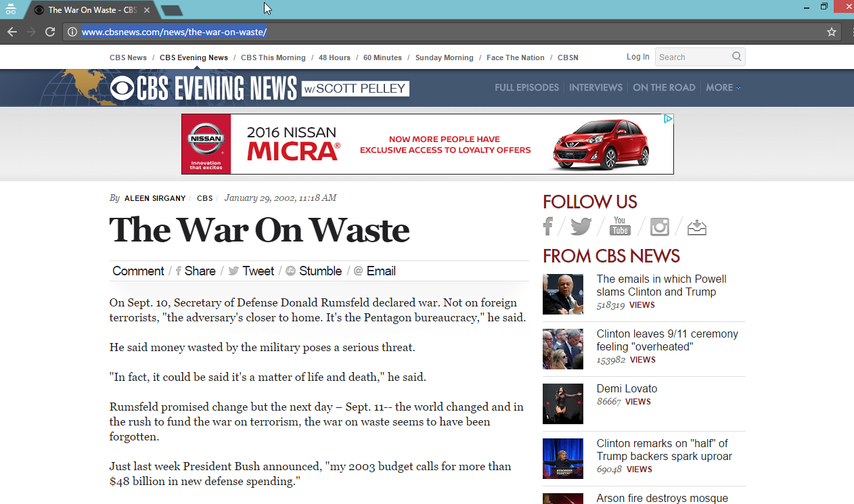Select the Face The Nation menu item
This screenshot has height=504, width=854.
click(x=515, y=58)
